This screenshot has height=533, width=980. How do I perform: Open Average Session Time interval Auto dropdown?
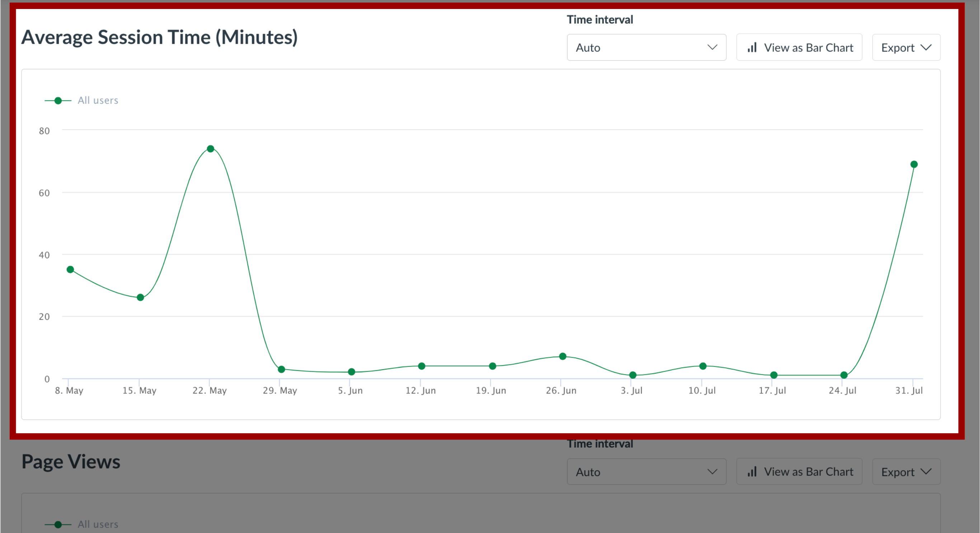point(646,48)
